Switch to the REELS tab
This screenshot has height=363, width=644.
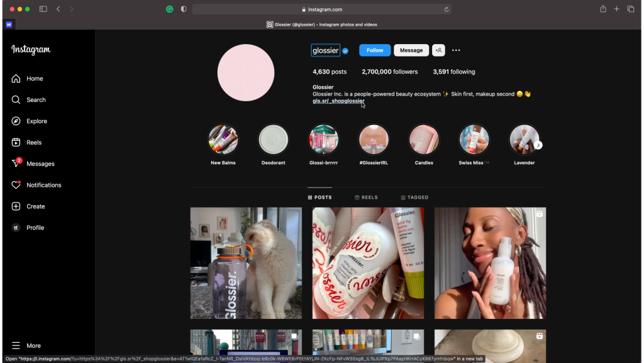(367, 198)
